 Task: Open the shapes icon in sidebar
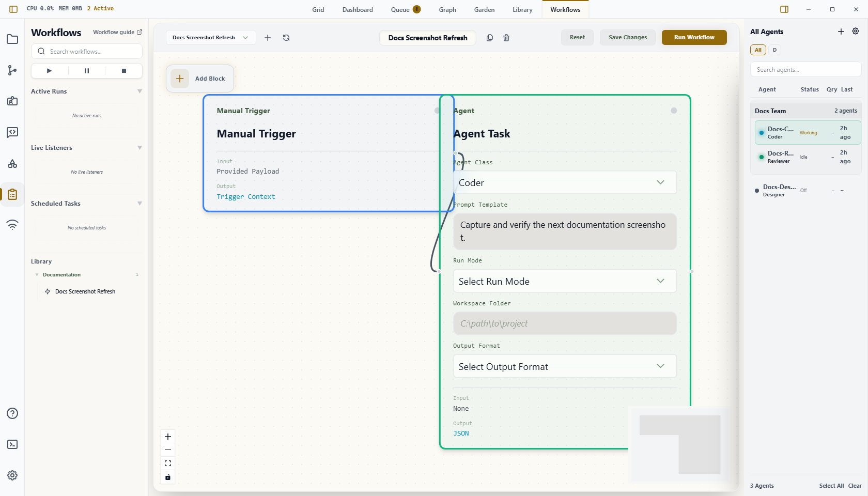pos(12,163)
